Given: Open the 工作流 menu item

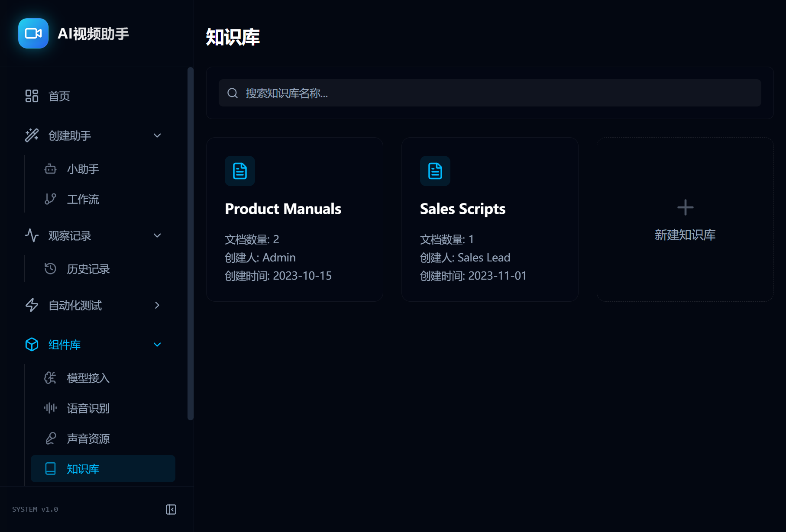Looking at the screenshot, I should click(83, 199).
